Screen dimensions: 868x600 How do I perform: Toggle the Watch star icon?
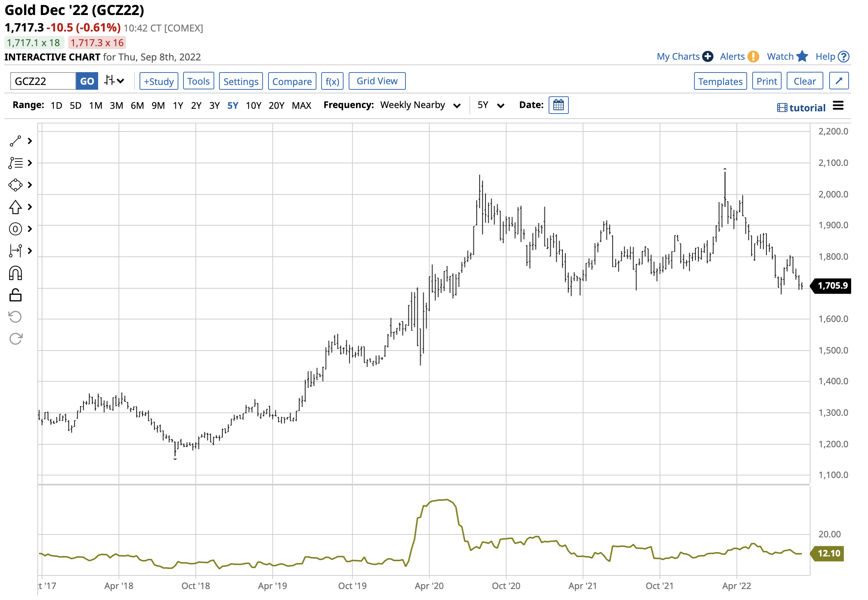point(801,56)
